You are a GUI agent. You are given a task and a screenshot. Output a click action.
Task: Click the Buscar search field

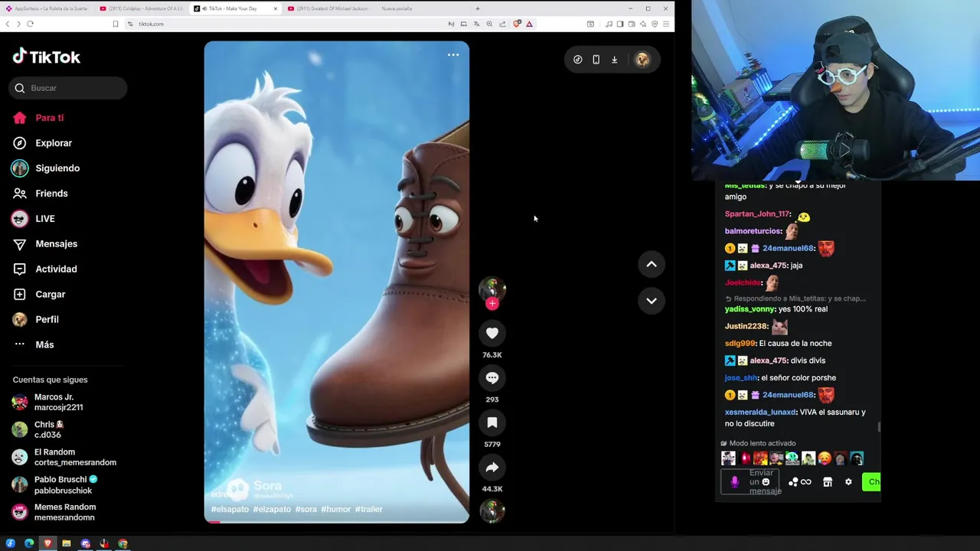[69, 88]
